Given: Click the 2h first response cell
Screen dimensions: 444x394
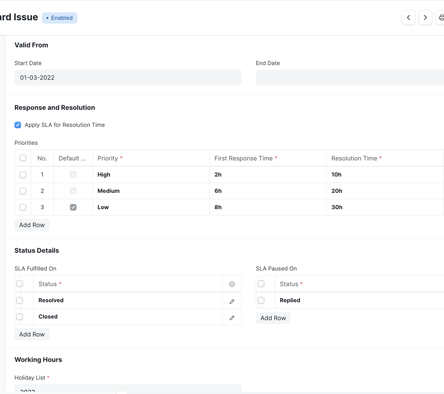Looking at the screenshot, I should pyautogui.click(x=268, y=174).
